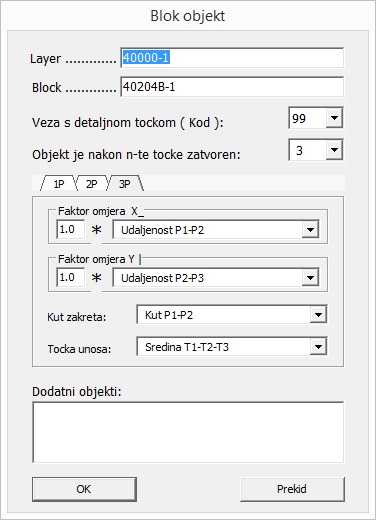
Task: Open the Kod dropdown showing 99
Action: [x=334, y=118]
